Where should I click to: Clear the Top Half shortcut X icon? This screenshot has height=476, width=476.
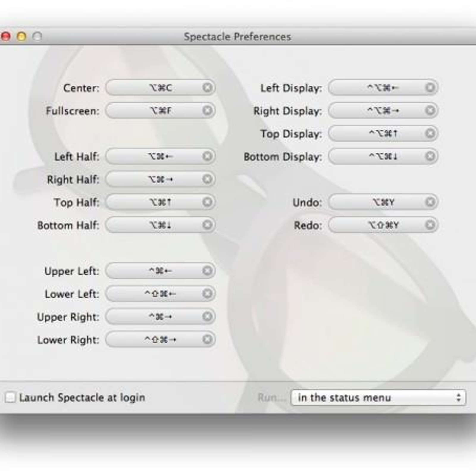click(x=207, y=202)
